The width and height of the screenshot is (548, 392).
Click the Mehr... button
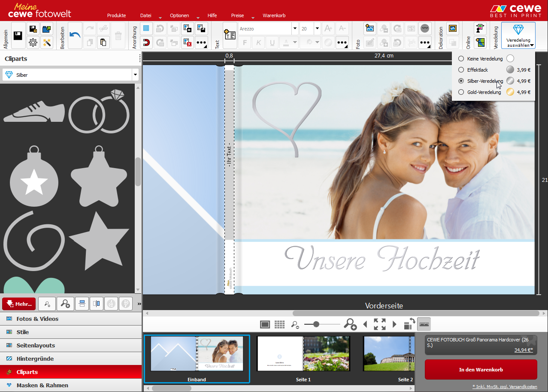19,304
